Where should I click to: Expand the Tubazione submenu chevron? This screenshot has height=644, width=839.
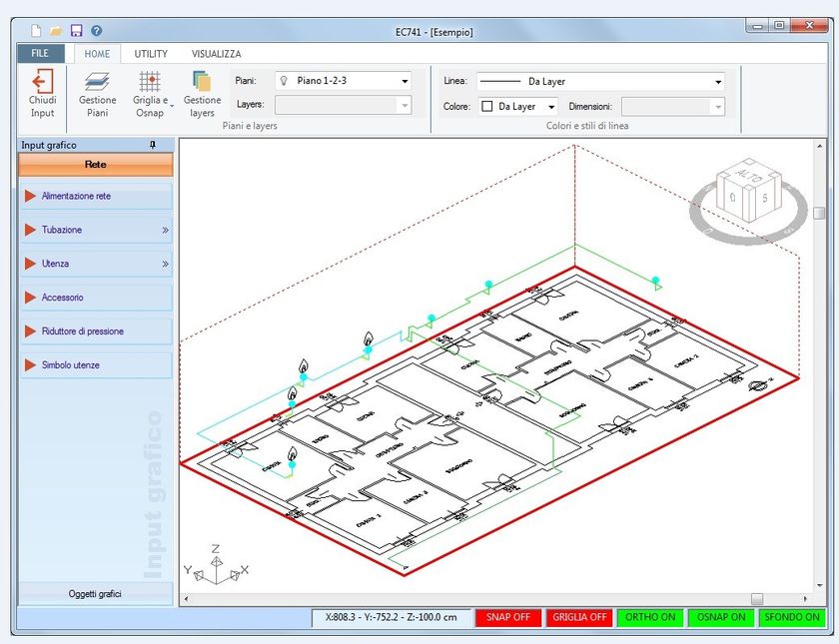click(x=166, y=230)
